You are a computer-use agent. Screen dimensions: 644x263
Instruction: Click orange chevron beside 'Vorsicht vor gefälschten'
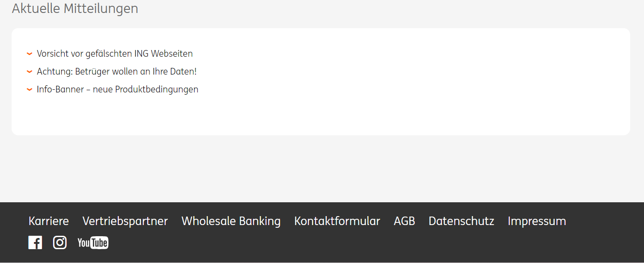29,54
